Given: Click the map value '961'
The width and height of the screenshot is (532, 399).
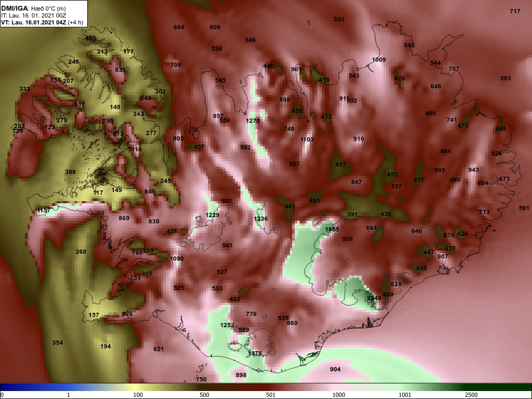Looking at the screenshot, I should 296,69.
